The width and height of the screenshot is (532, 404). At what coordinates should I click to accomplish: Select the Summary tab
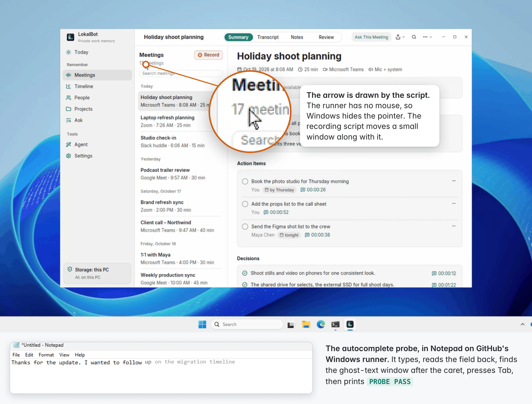click(238, 37)
